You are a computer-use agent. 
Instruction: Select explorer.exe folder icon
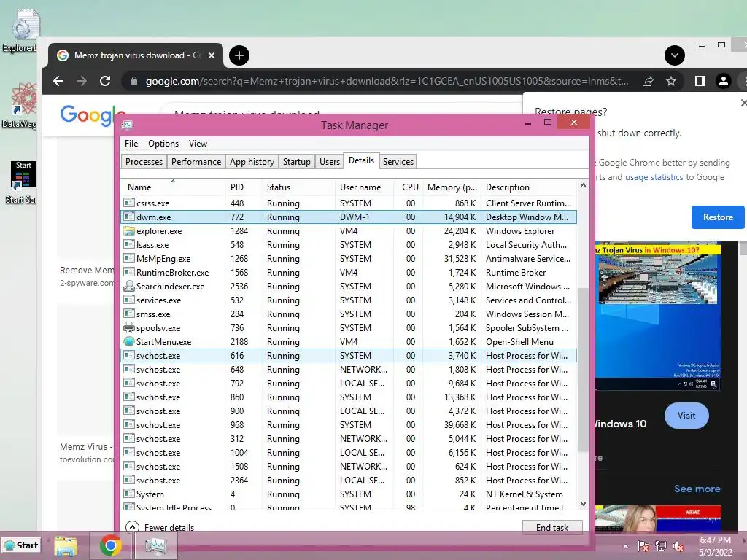[x=128, y=231]
